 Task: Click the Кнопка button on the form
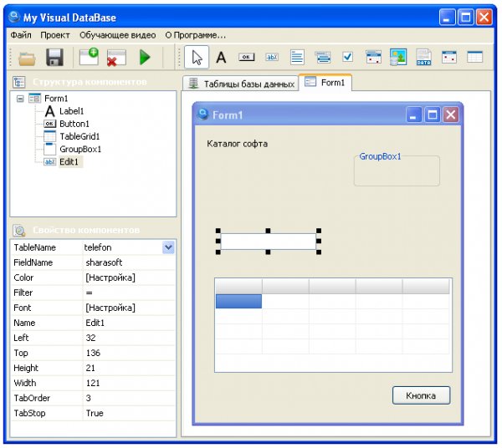click(x=421, y=395)
